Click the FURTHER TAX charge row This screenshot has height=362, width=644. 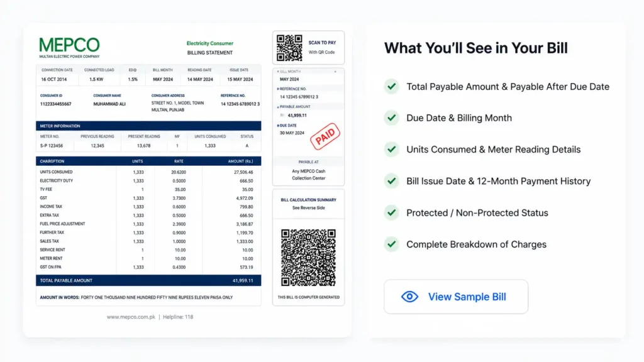(x=148, y=233)
